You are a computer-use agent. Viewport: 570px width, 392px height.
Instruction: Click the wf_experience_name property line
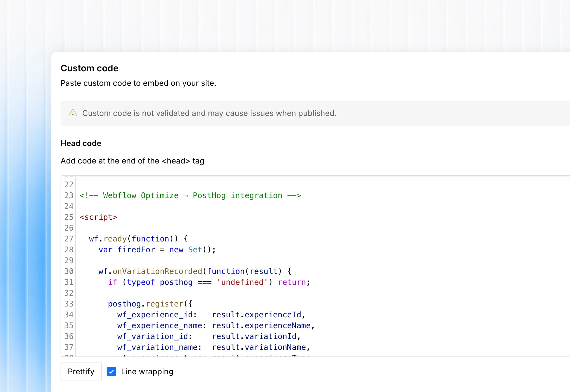click(216, 325)
